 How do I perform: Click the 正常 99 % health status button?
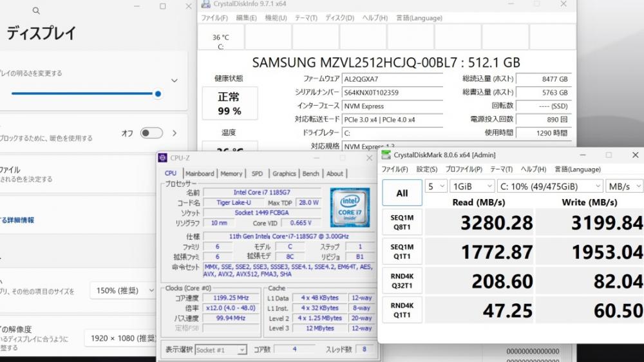point(230,104)
